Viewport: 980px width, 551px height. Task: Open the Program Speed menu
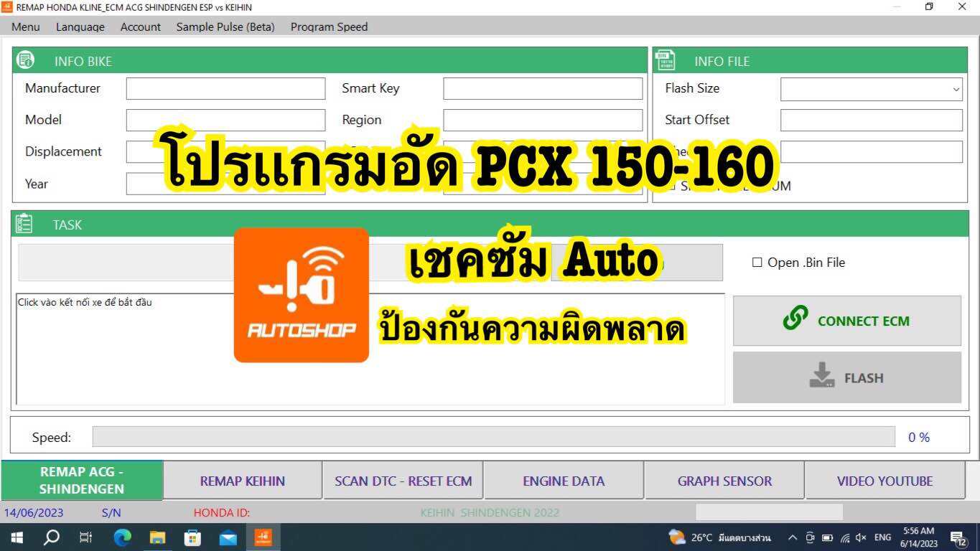(x=329, y=27)
